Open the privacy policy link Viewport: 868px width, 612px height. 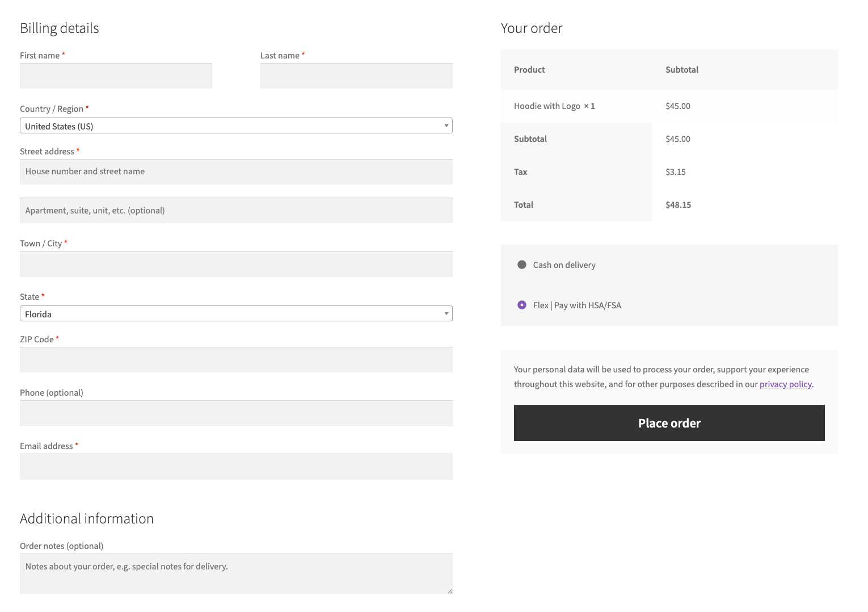pyautogui.click(x=786, y=384)
